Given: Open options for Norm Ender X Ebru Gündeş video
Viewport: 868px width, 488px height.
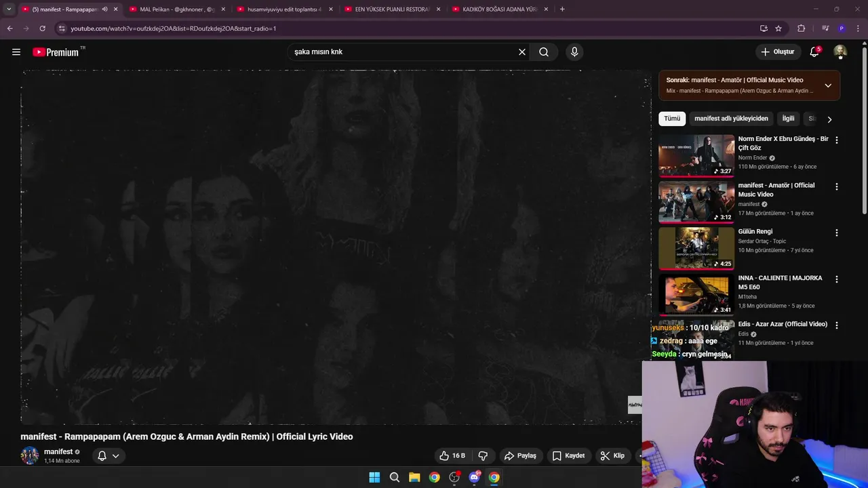Looking at the screenshot, I should point(836,140).
